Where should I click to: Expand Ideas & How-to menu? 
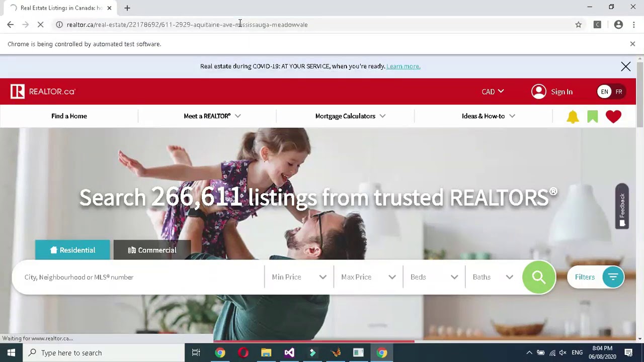pos(488,116)
